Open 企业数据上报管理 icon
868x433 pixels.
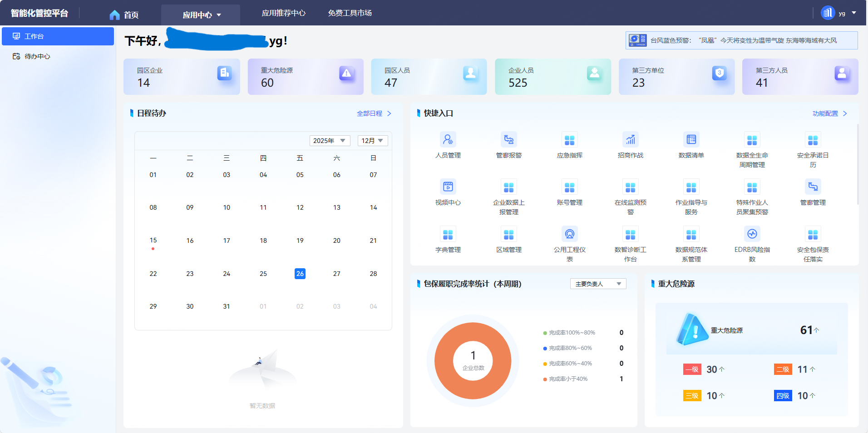pos(508,187)
